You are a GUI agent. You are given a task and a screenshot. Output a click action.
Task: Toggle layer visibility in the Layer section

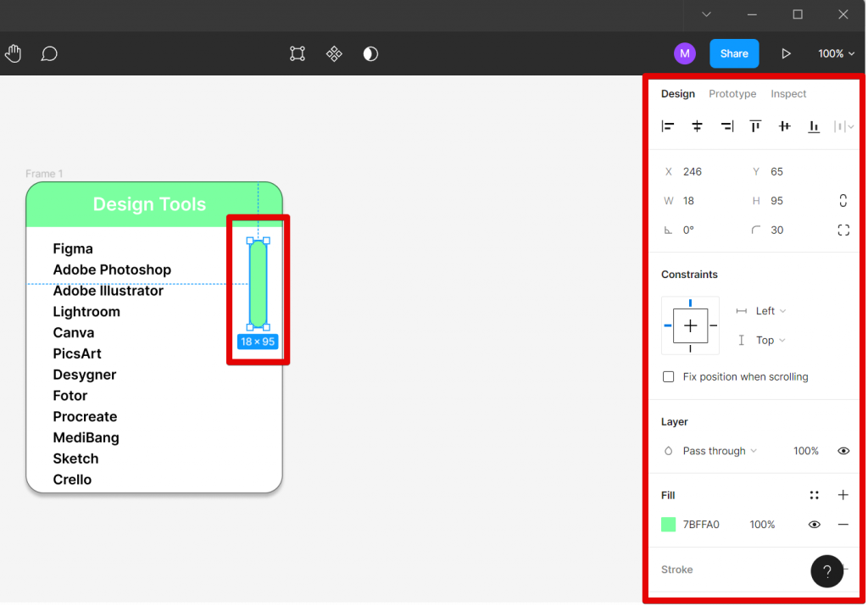tap(843, 451)
